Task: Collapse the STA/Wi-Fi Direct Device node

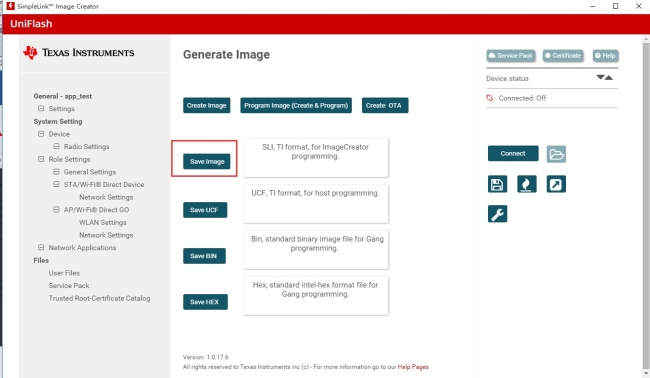Action: click(x=56, y=184)
